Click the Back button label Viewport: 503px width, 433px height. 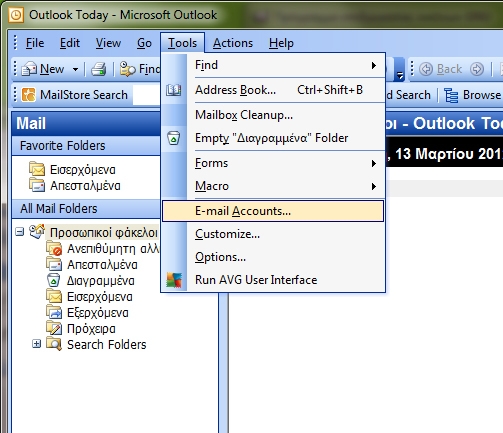point(449,69)
